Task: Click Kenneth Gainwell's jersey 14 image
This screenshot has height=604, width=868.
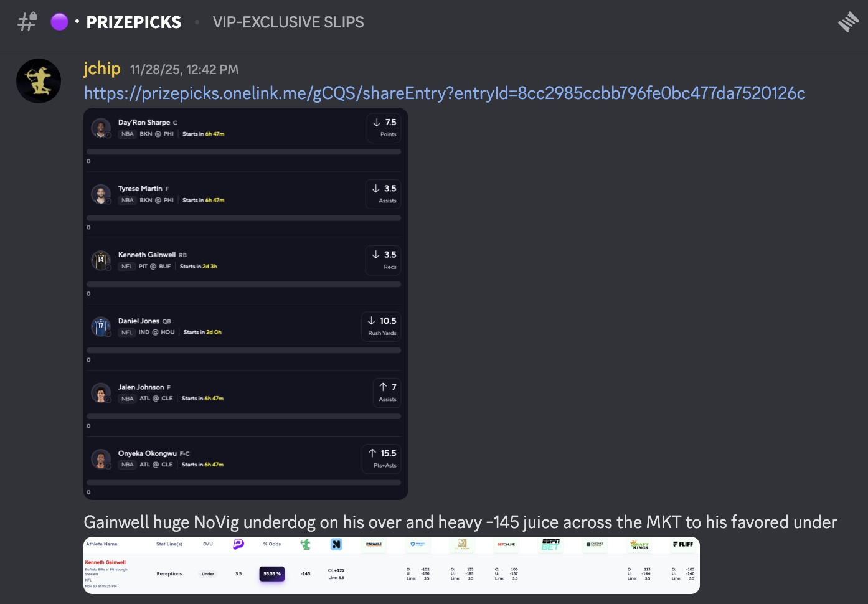Action: [101, 260]
